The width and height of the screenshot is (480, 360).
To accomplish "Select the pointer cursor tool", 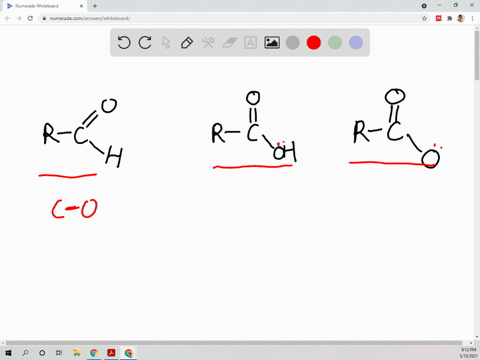I will (x=166, y=43).
